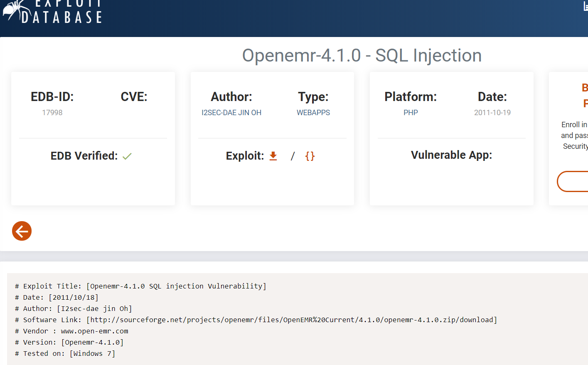The width and height of the screenshot is (588, 365).
Task: Click the orange outlined button at right edge
Action: [573, 181]
